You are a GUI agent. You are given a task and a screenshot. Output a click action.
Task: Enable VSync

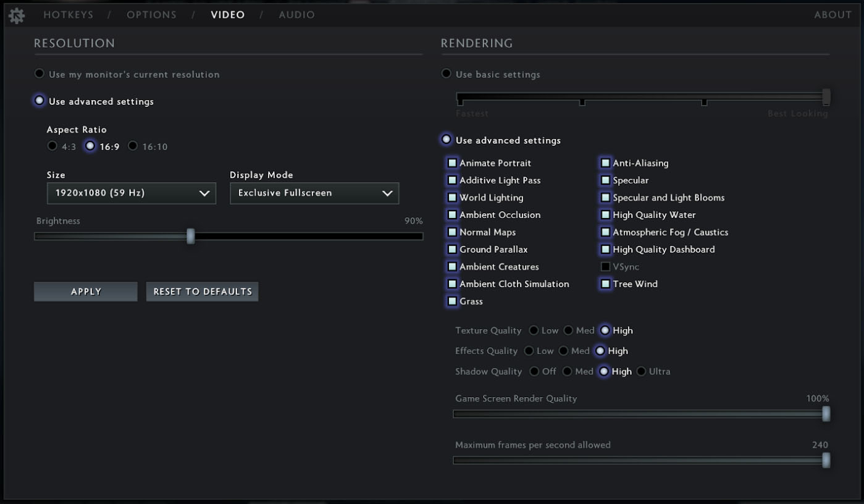tap(606, 266)
